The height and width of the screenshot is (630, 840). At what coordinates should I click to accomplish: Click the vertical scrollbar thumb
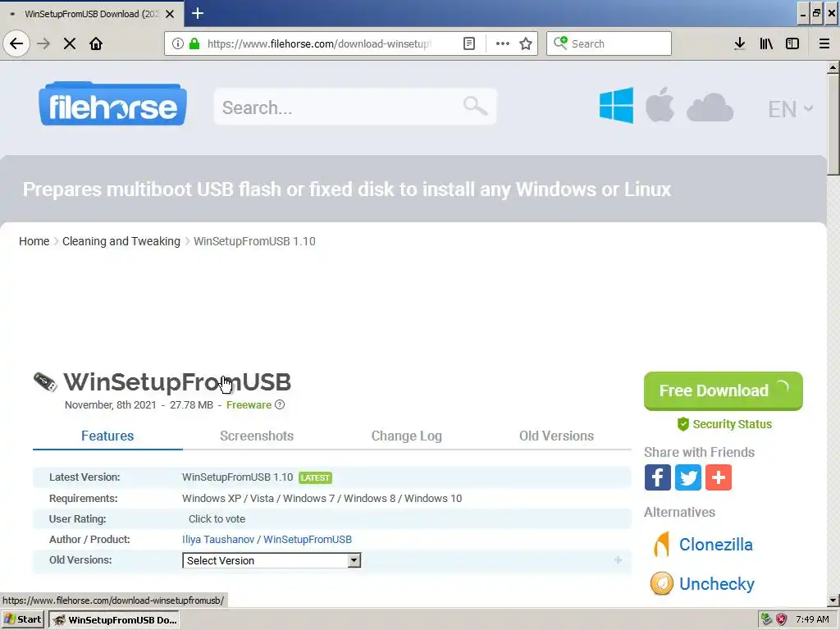pyautogui.click(x=833, y=125)
